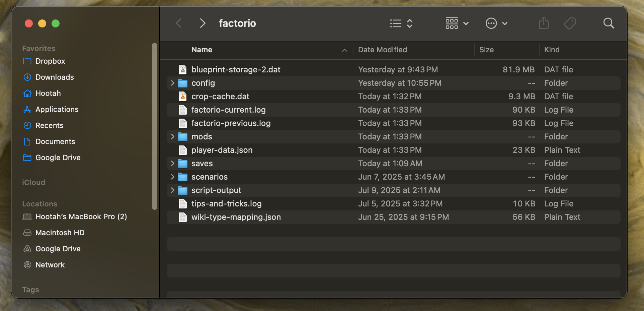644x311 pixels.
Task: Click the Tags section heading
Action: click(30, 290)
